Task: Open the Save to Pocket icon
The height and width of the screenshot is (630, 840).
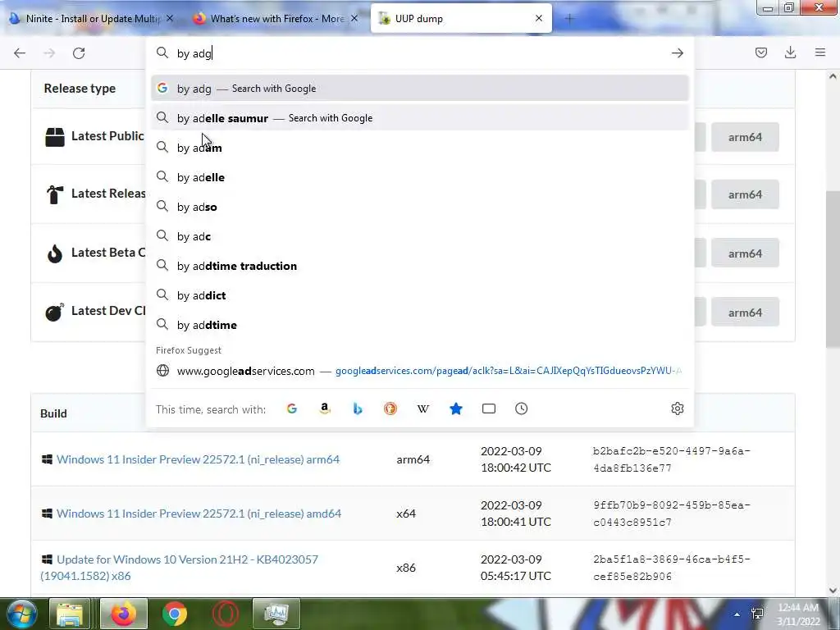Action: click(x=760, y=52)
